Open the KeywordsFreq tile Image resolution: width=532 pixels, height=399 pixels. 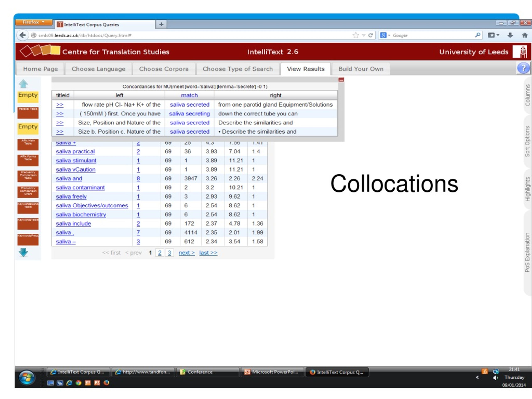[28, 240]
